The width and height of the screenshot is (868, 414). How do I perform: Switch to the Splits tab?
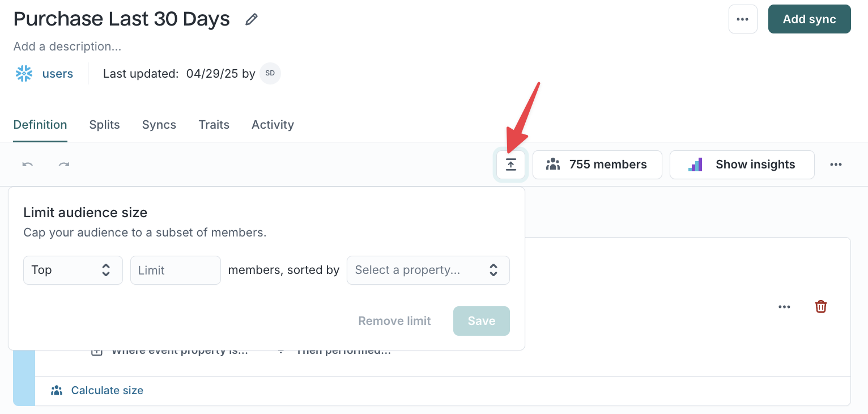click(105, 125)
